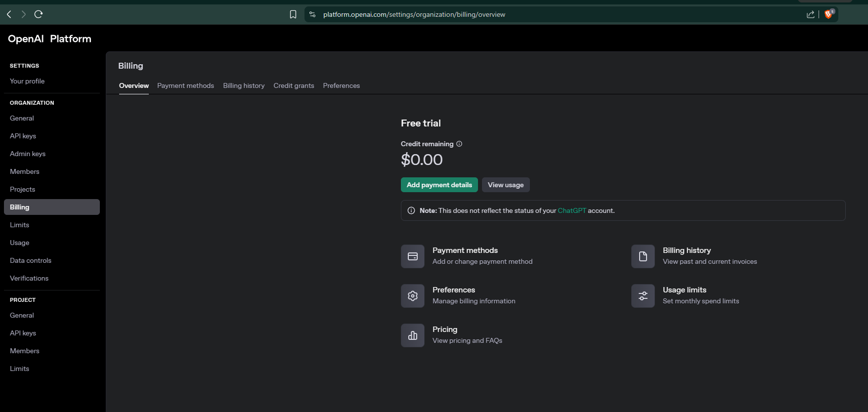Screen dimensions: 868x412
Task: Reload the page with the refresh icon
Action: click(x=39, y=14)
